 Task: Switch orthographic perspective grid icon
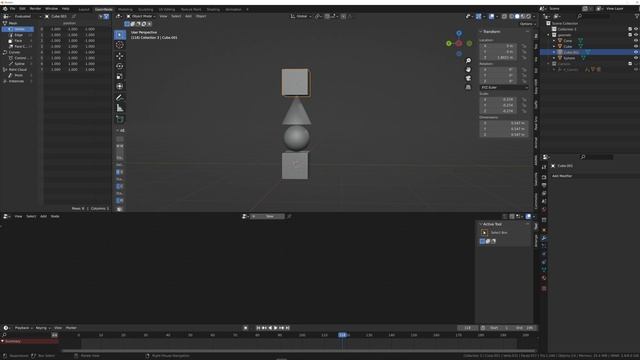click(468, 87)
